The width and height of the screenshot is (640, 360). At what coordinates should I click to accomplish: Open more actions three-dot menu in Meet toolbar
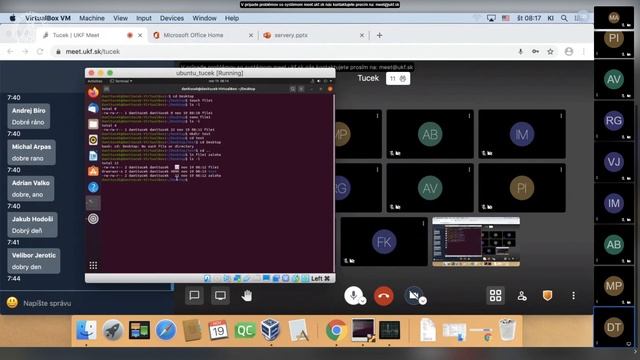click(573, 296)
